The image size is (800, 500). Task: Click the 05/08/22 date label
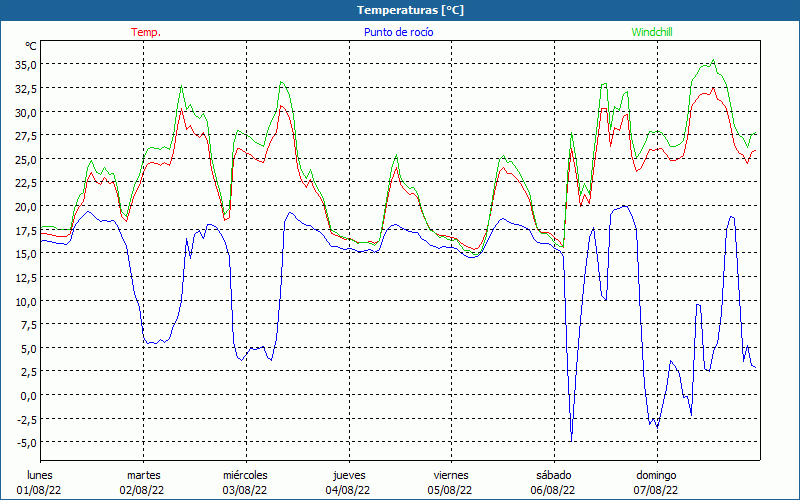(x=450, y=490)
